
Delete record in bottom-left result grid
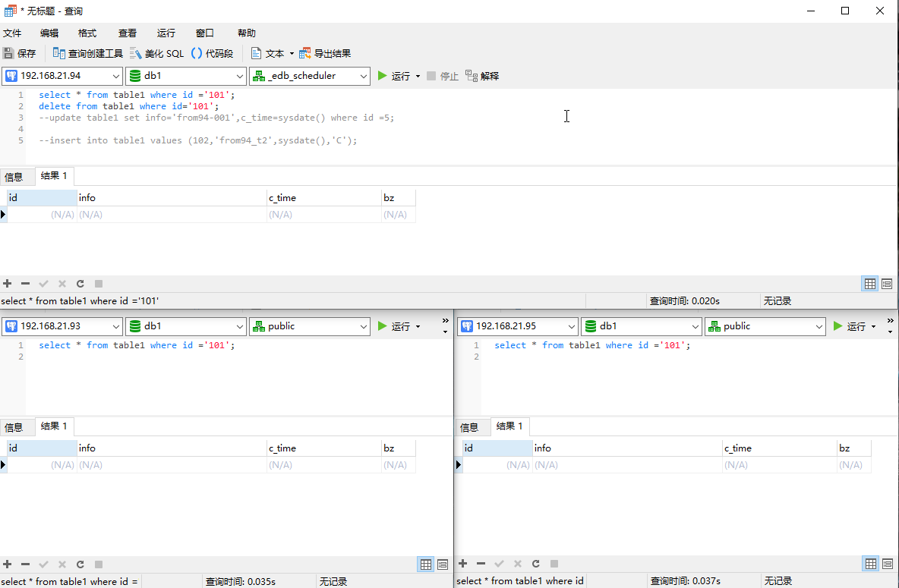[x=25, y=564]
